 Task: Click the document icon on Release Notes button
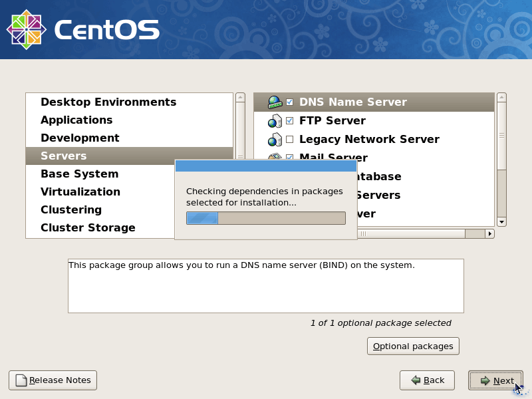click(x=21, y=380)
